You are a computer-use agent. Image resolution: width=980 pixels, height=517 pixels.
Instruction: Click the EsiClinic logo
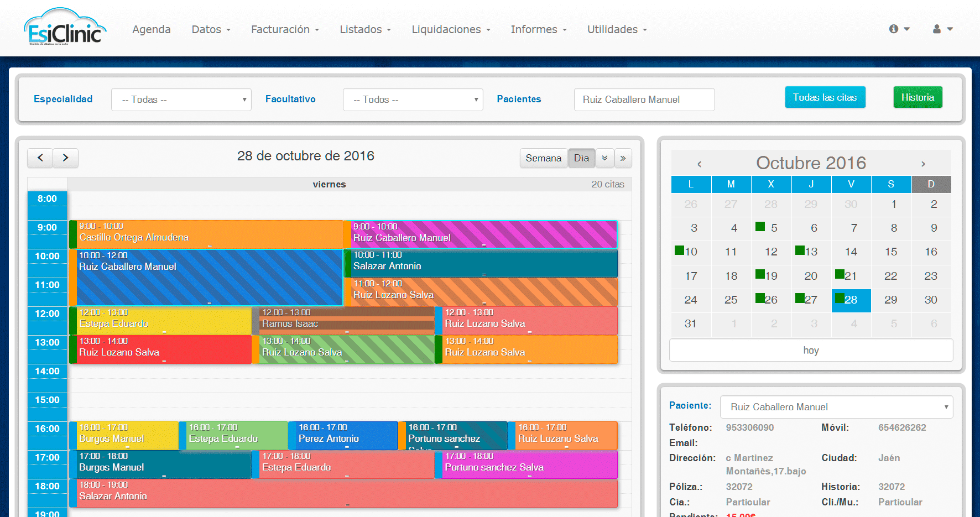65,28
